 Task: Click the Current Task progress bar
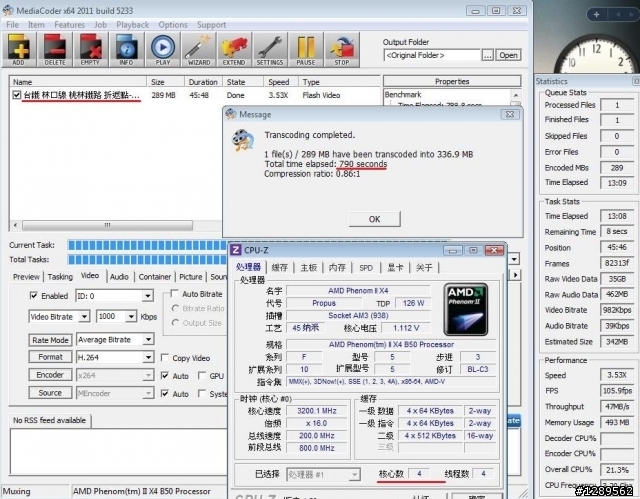[x=147, y=245]
